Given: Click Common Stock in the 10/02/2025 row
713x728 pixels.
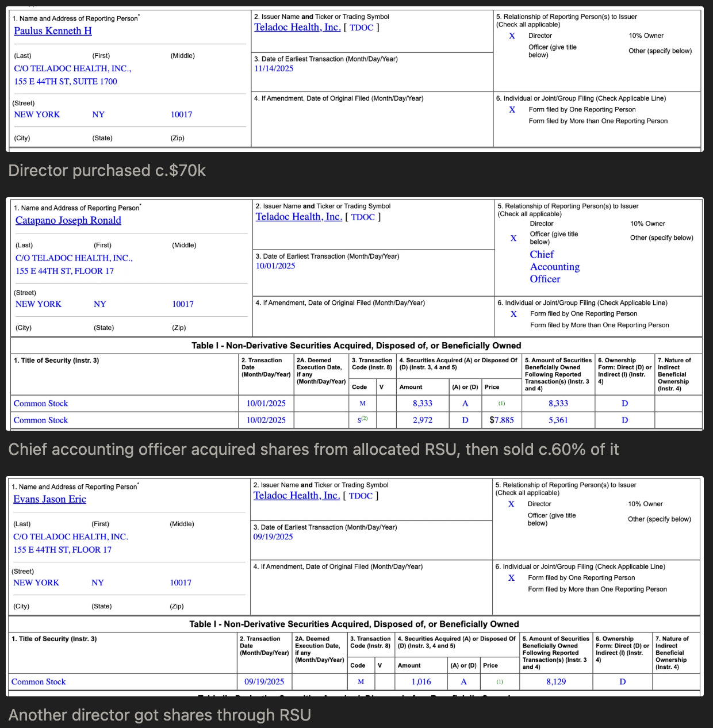Looking at the screenshot, I should (x=41, y=420).
